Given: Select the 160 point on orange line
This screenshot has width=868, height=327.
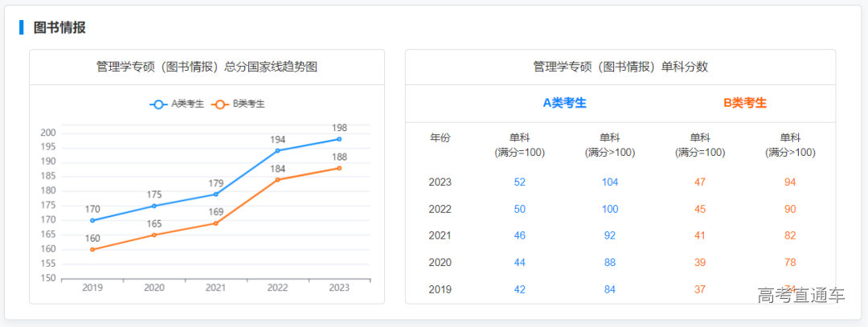Looking at the screenshot, I should coord(92,249).
